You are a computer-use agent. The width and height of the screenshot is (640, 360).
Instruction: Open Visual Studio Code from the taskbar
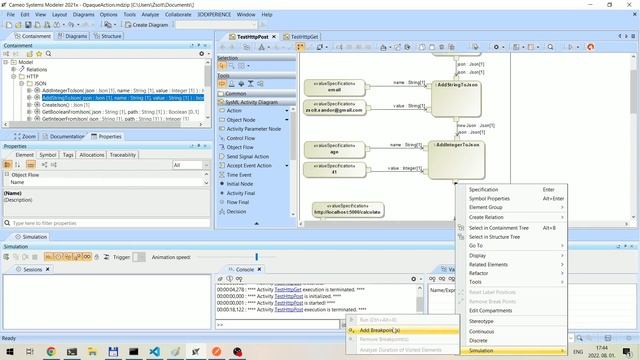pos(155,351)
